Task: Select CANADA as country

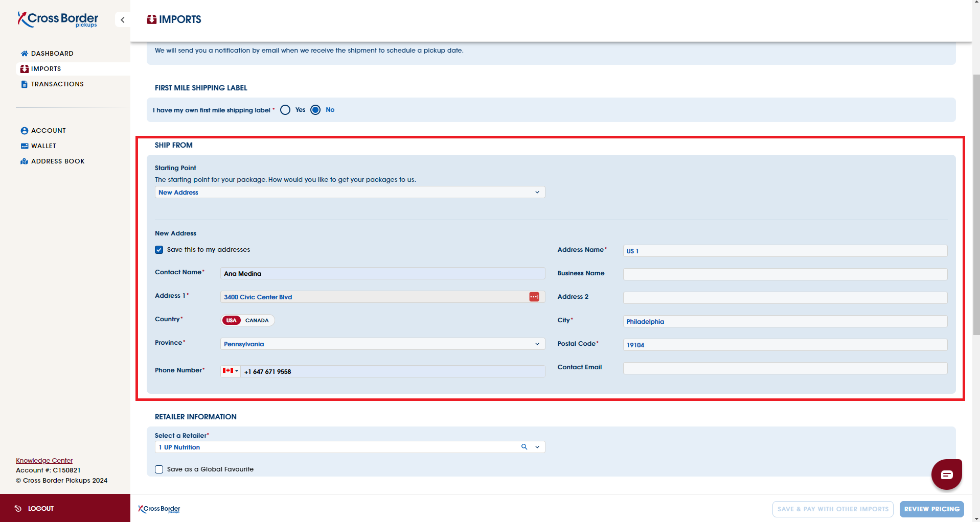Action: pyautogui.click(x=257, y=320)
